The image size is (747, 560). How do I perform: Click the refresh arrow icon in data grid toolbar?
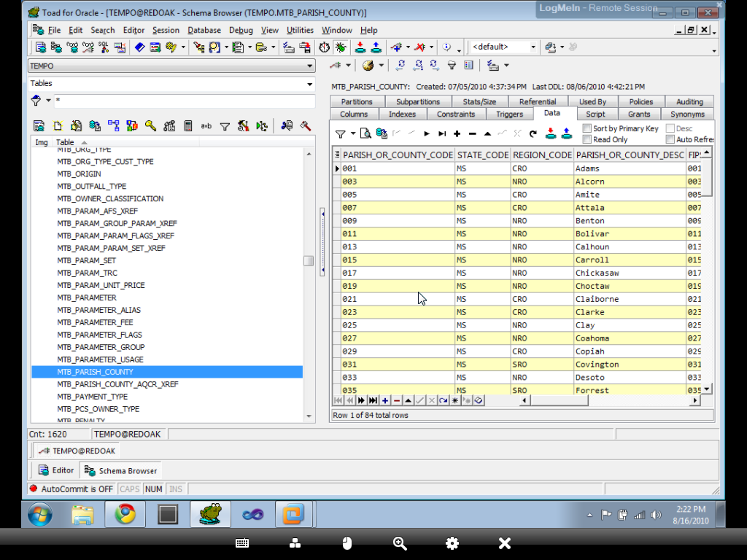[x=533, y=134]
